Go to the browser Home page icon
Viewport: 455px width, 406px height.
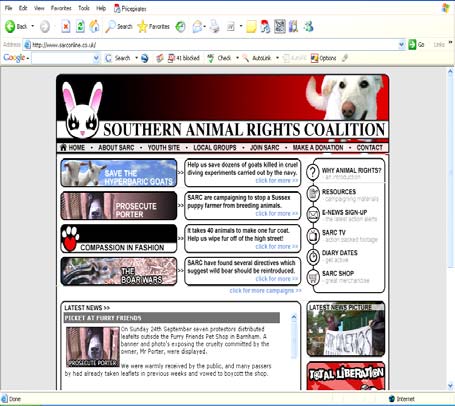(94, 27)
